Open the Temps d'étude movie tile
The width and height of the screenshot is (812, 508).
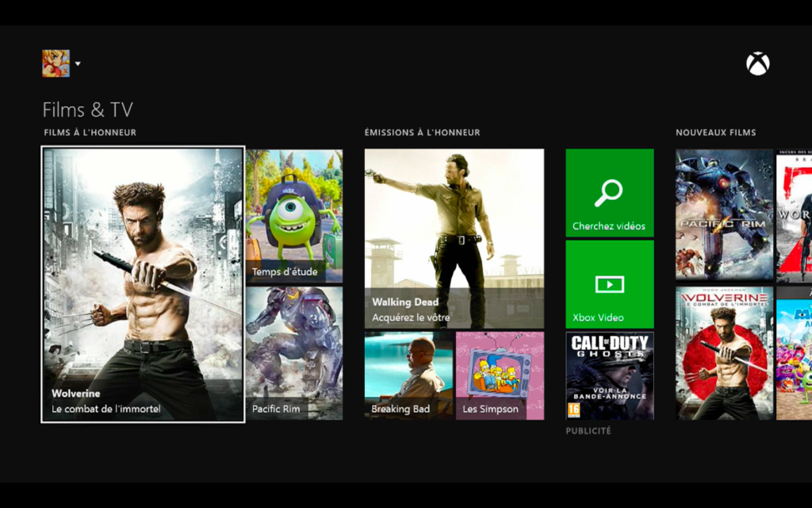pyautogui.click(x=294, y=216)
